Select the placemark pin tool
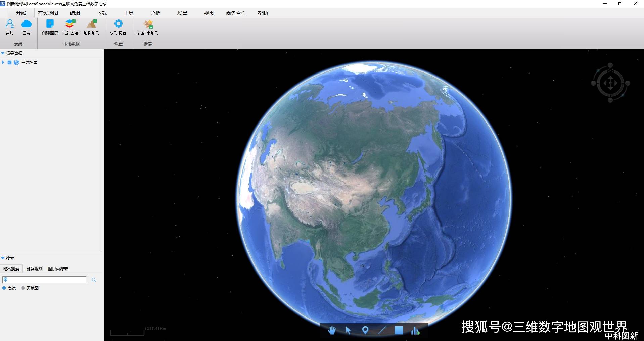The image size is (644, 341). click(x=365, y=330)
